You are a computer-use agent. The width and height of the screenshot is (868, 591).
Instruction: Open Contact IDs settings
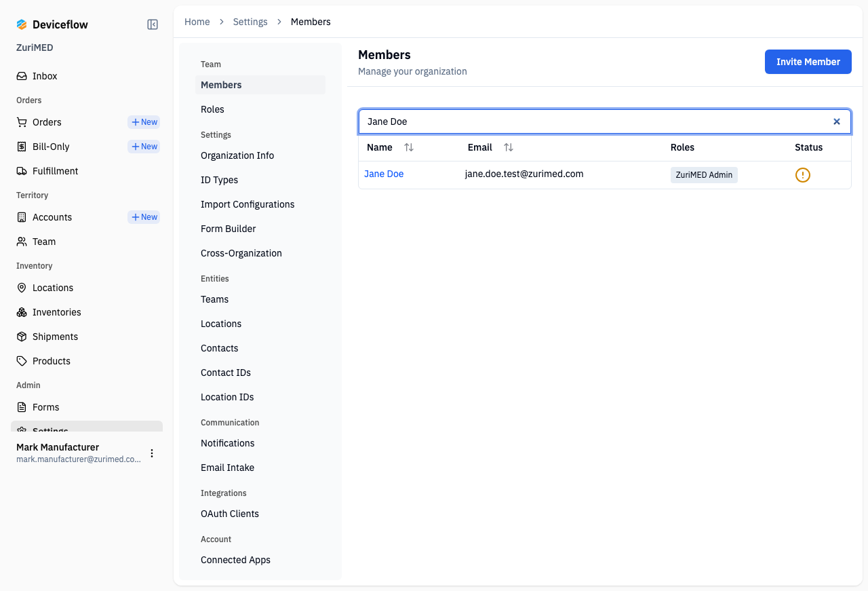(260, 373)
